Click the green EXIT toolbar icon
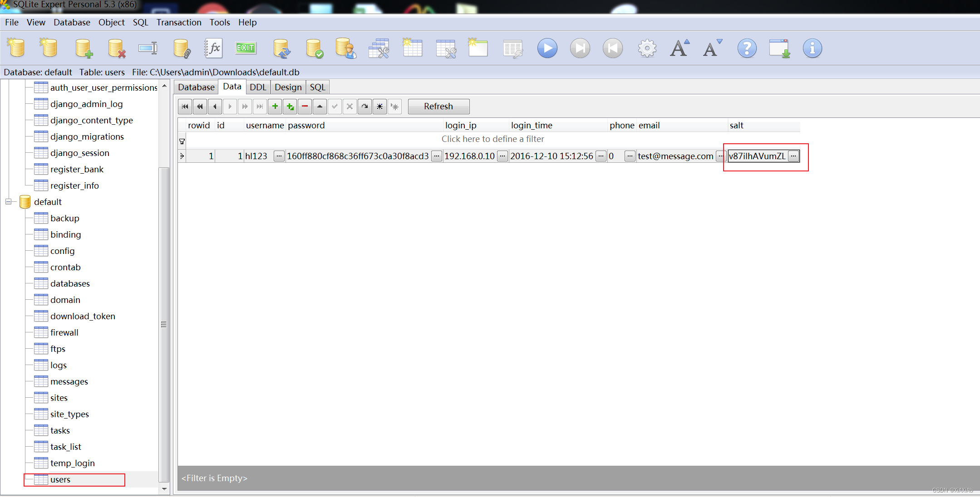This screenshot has width=980, height=497. pyautogui.click(x=246, y=48)
